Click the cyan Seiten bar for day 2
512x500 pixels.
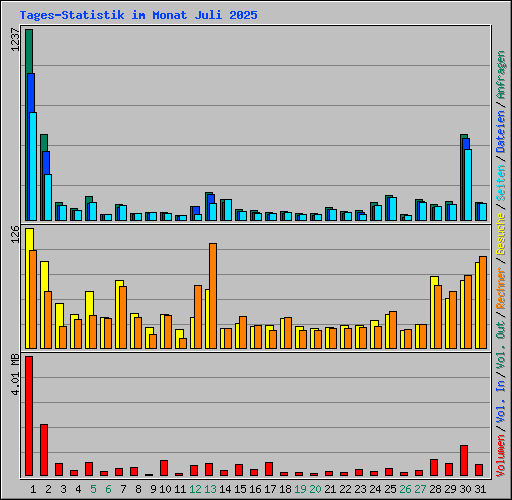click(48, 197)
